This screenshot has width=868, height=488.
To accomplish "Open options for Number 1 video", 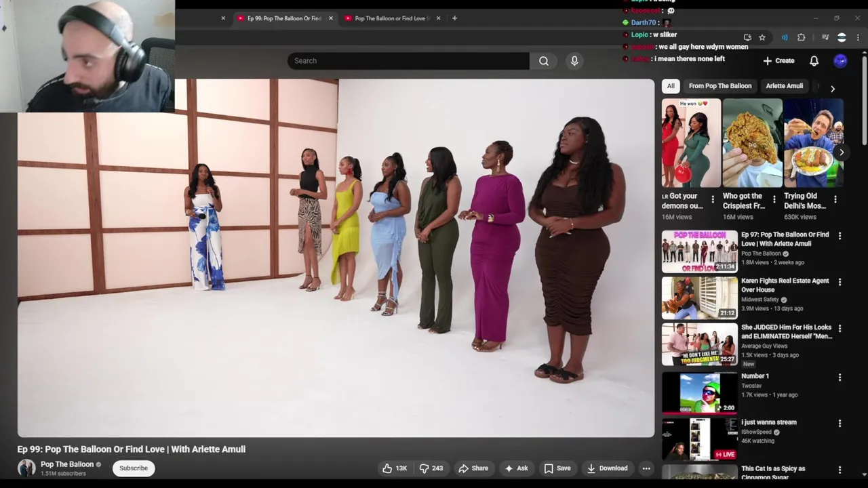I will 840,378.
